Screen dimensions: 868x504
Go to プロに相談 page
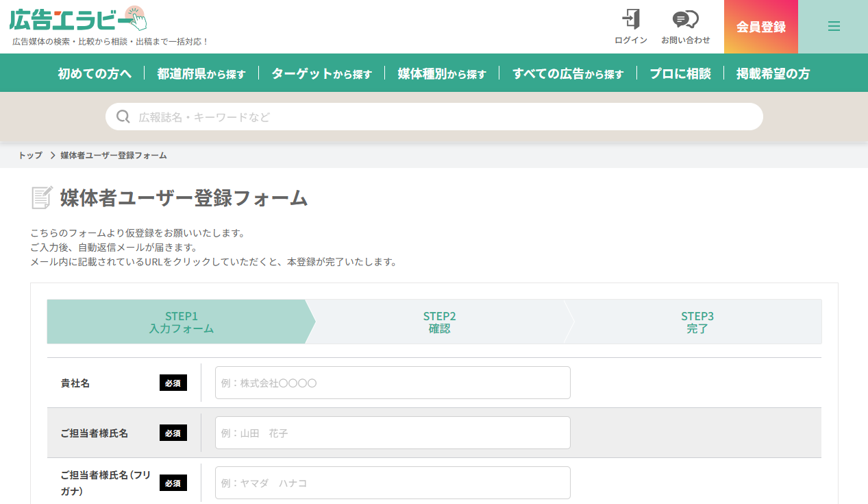click(680, 73)
